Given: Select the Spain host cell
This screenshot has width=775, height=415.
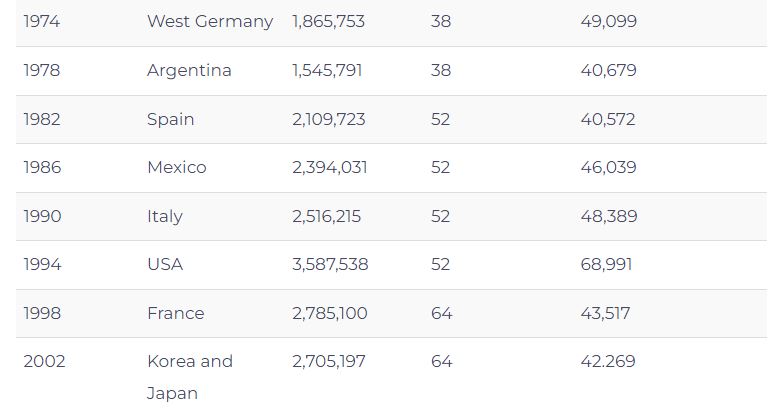Looking at the screenshot, I should pyautogui.click(x=170, y=119).
